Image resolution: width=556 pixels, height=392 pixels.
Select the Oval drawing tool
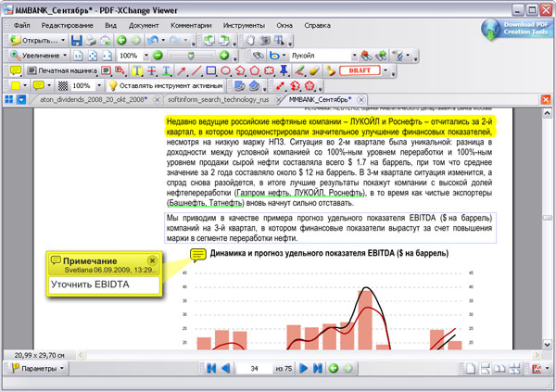225,70
